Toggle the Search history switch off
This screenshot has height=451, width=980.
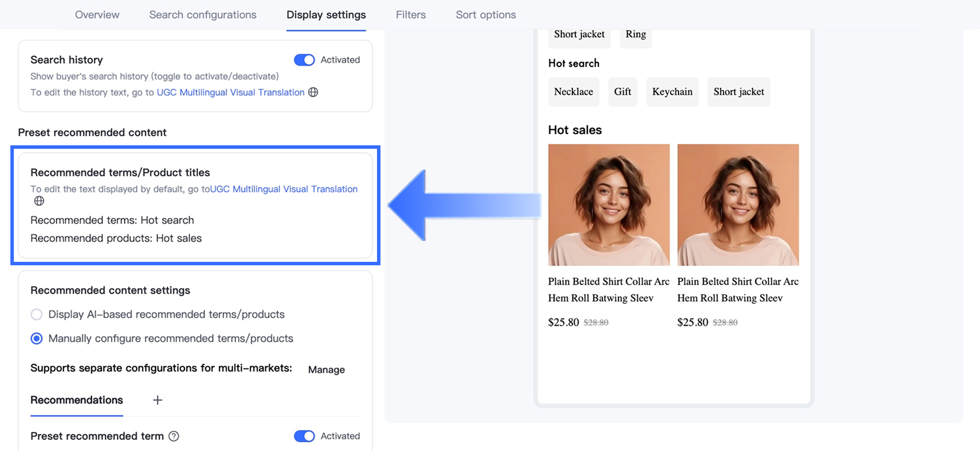coord(304,60)
